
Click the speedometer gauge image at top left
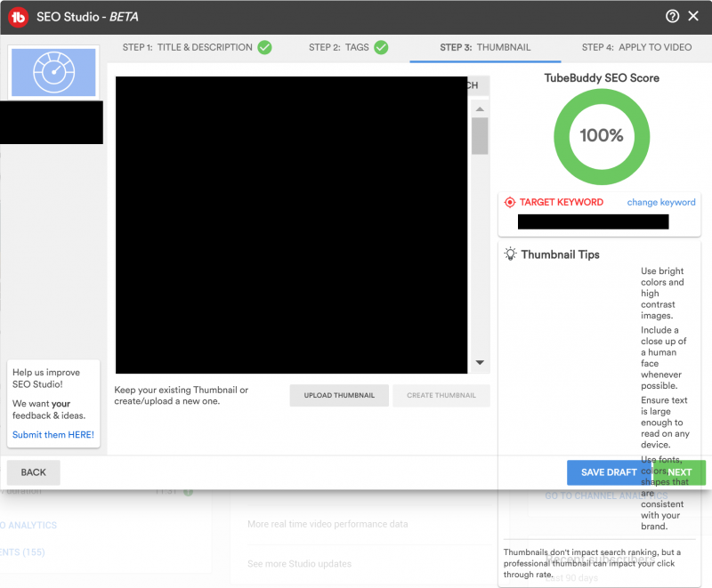[52, 73]
